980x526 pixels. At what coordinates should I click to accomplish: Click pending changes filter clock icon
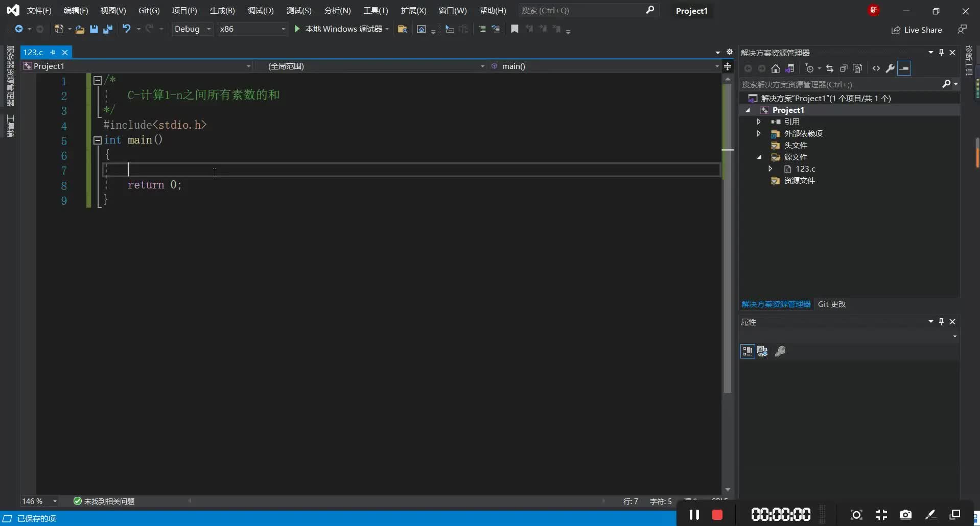(x=809, y=68)
